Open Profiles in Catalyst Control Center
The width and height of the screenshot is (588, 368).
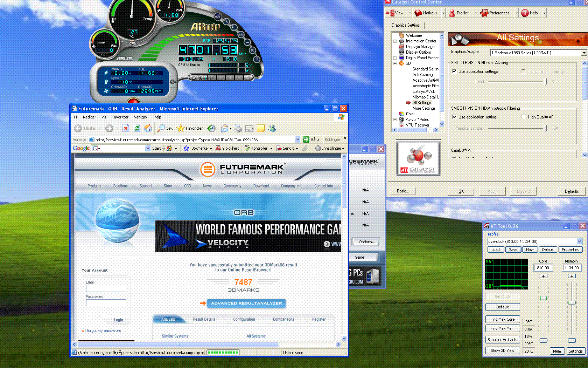[459, 13]
